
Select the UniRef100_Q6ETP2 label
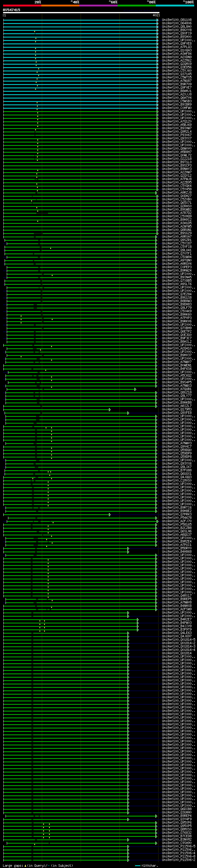coord(177,332)
